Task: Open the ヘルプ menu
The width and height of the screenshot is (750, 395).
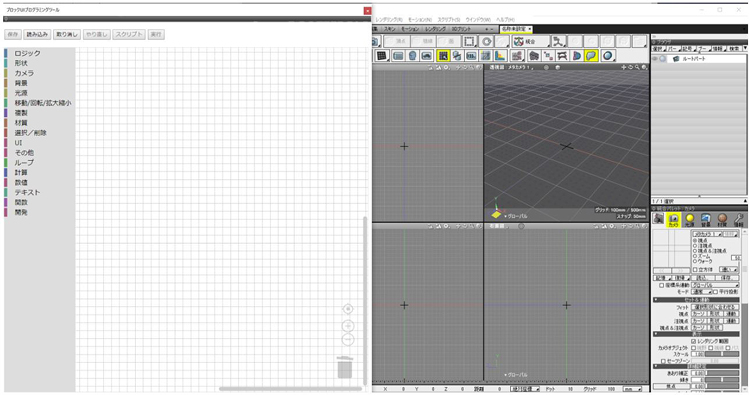Action: pyautogui.click(x=505, y=20)
